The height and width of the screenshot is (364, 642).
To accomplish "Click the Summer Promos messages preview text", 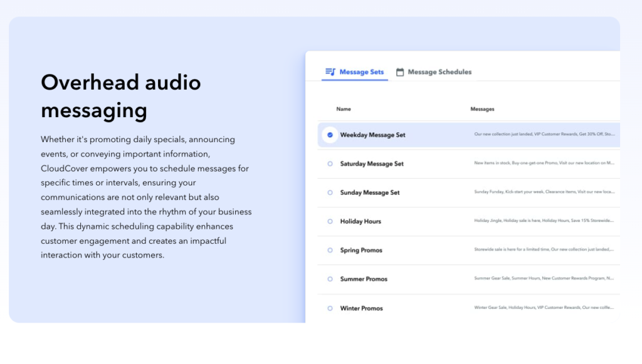I will point(544,279).
